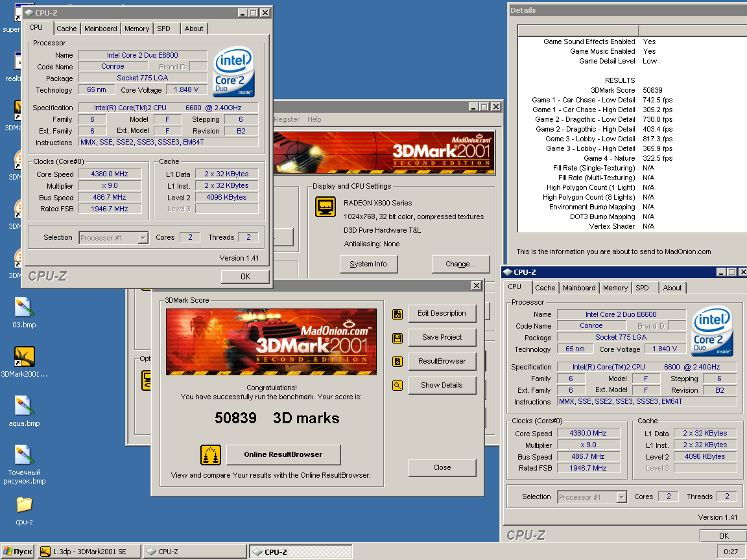Click the ResultBrowser button
The image size is (747, 560).
pyautogui.click(x=442, y=361)
